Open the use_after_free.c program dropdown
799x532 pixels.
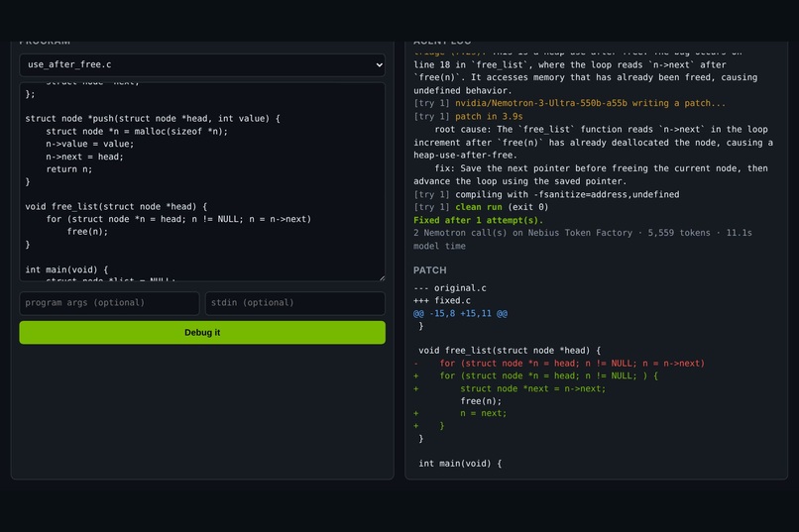(x=202, y=64)
